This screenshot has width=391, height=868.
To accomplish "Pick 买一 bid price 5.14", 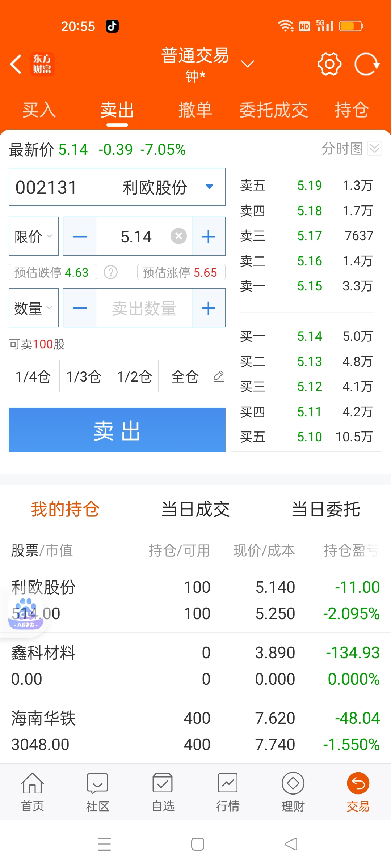I will pos(306,336).
